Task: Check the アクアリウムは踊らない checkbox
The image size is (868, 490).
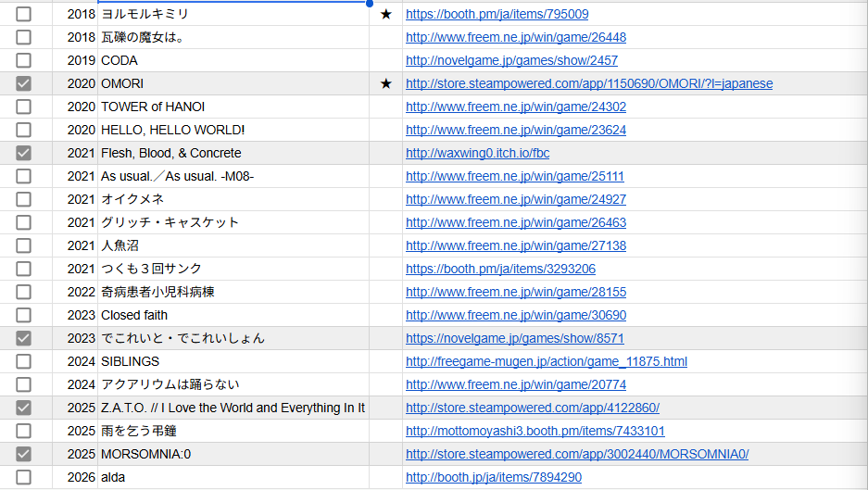Action: (x=23, y=384)
